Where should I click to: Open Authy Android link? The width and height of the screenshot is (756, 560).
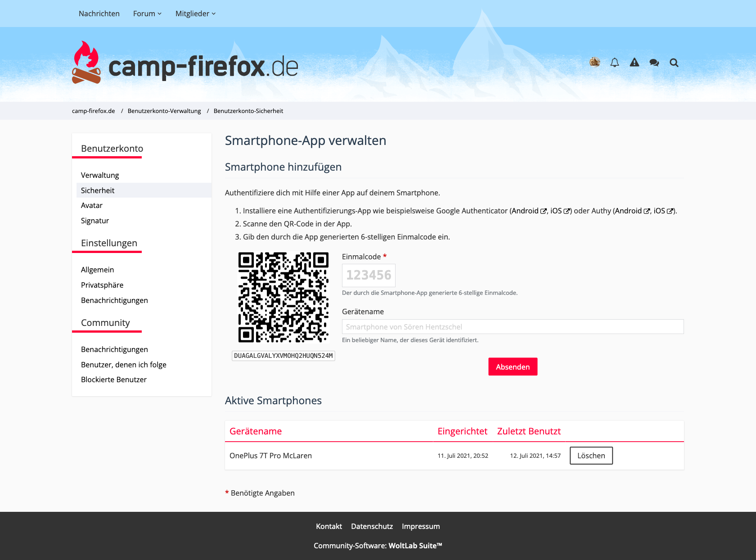[x=633, y=211]
